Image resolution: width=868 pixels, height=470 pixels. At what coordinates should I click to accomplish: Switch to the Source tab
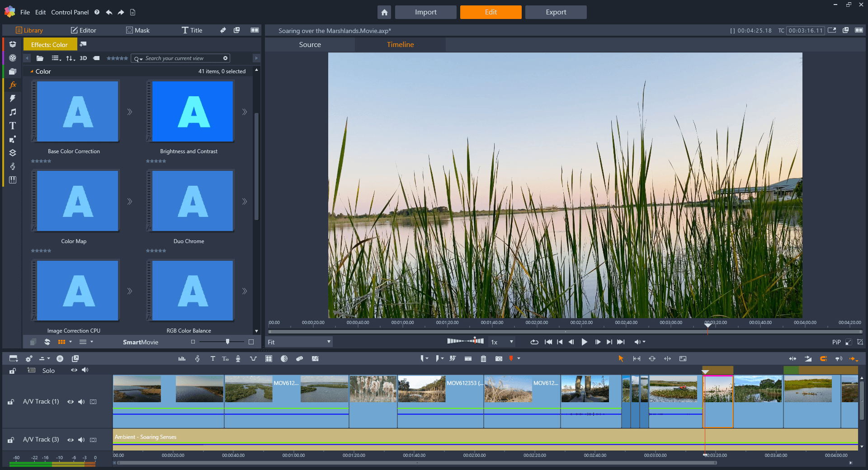[x=310, y=45]
